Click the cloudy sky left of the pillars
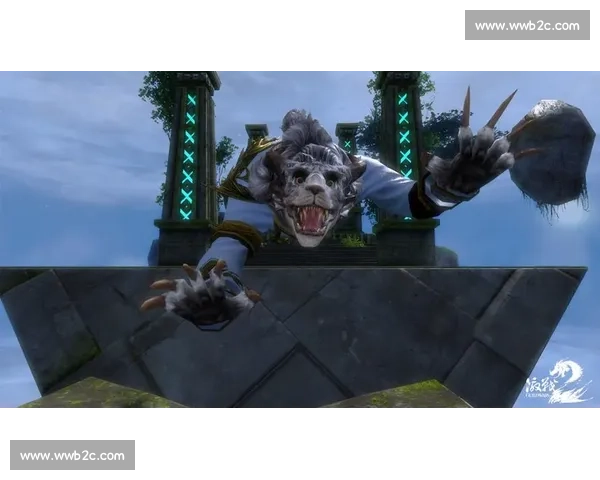The image size is (600, 480). 70,150
